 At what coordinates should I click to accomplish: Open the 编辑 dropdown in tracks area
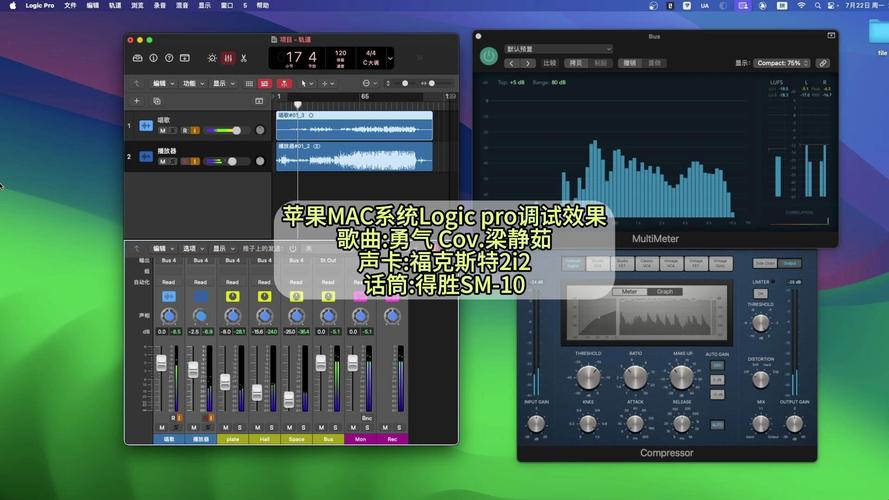(x=163, y=83)
